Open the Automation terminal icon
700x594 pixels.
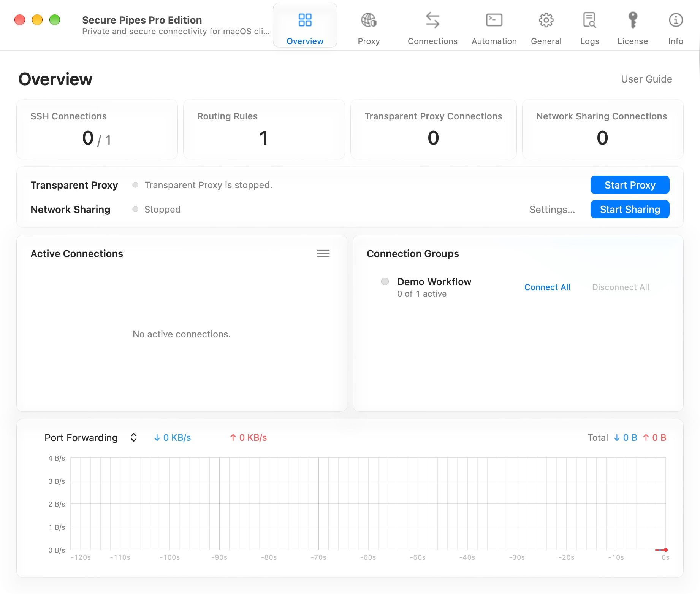click(x=494, y=20)
